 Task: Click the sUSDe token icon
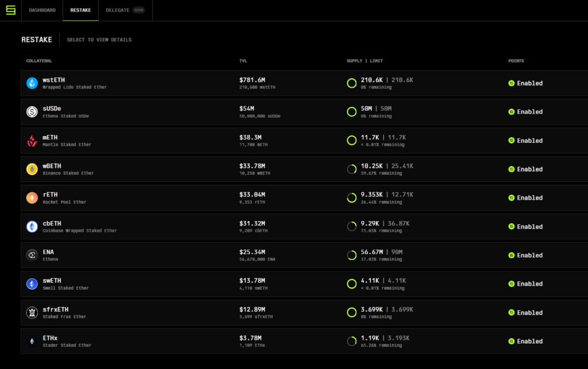pos(32,112)
